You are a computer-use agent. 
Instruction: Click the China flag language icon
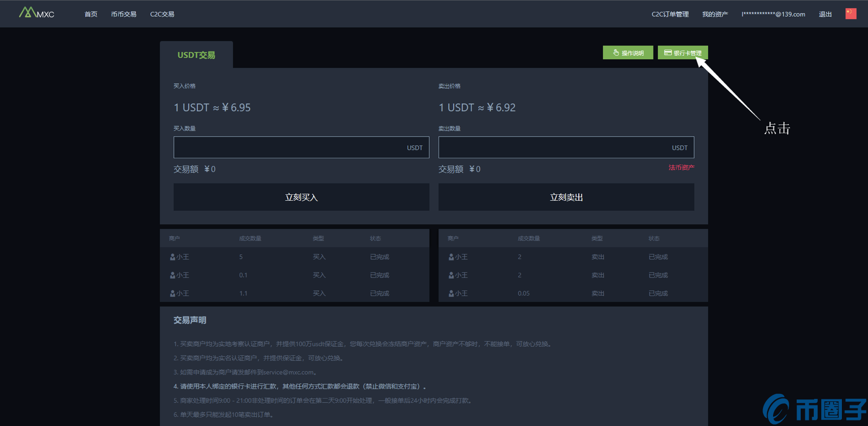pyautogui.click(x=850, y=14)
